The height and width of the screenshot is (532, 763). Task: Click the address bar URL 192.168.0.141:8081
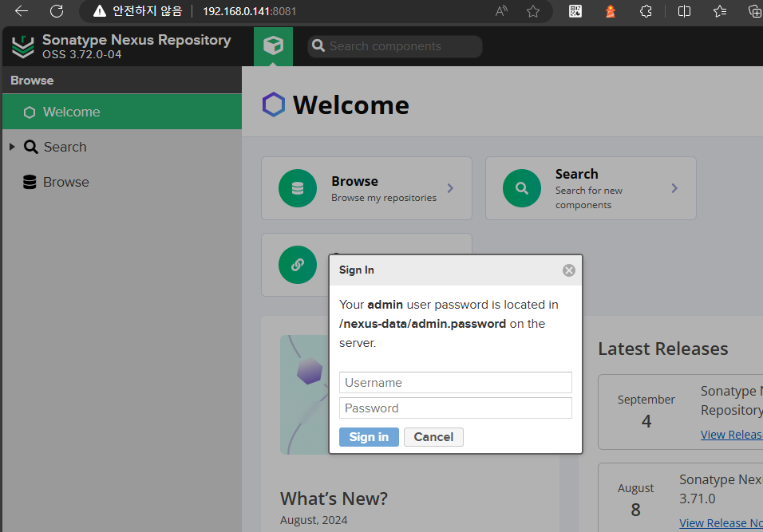click(x=249, y=11)
